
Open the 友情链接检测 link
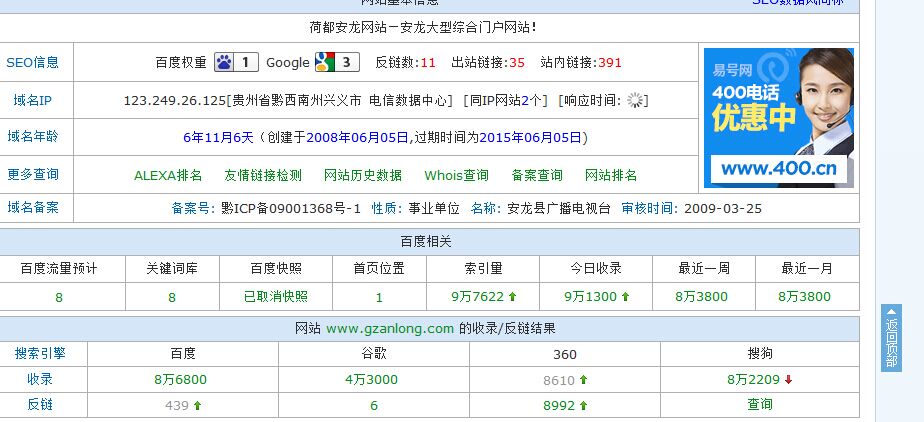[x=263, y=175]
